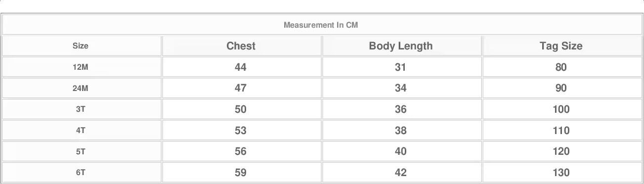Select the 12M size row label
This screenshot has height=184, width=644.
[x=81, y=67]
